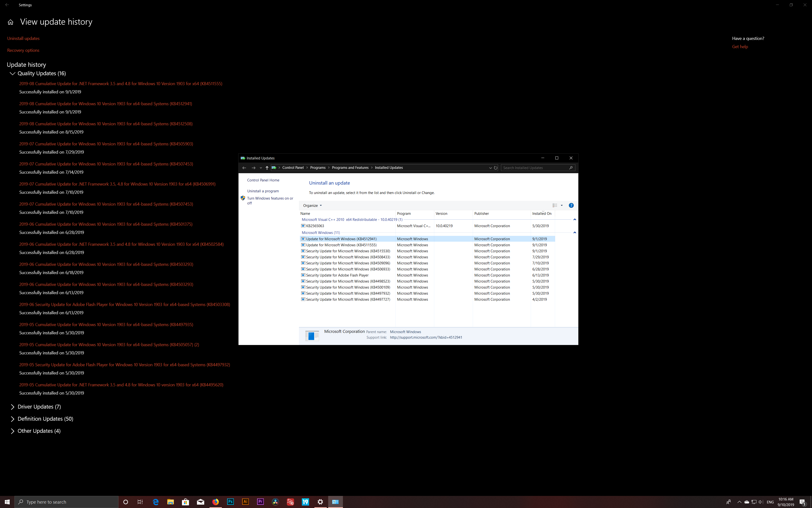
Task: Open Turn Windows features on or off
Action: [x=270, y=201]
